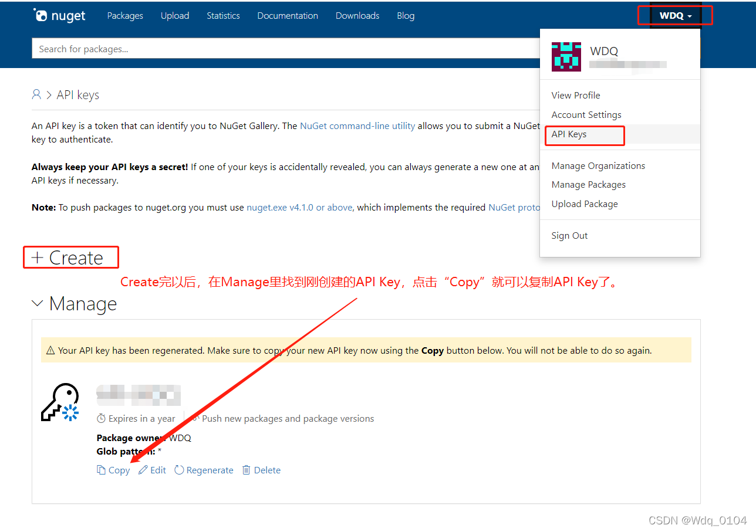756x532 pixels.
Task: Toggle the WDQ account dropdown
Action: (x=676, y=16)
